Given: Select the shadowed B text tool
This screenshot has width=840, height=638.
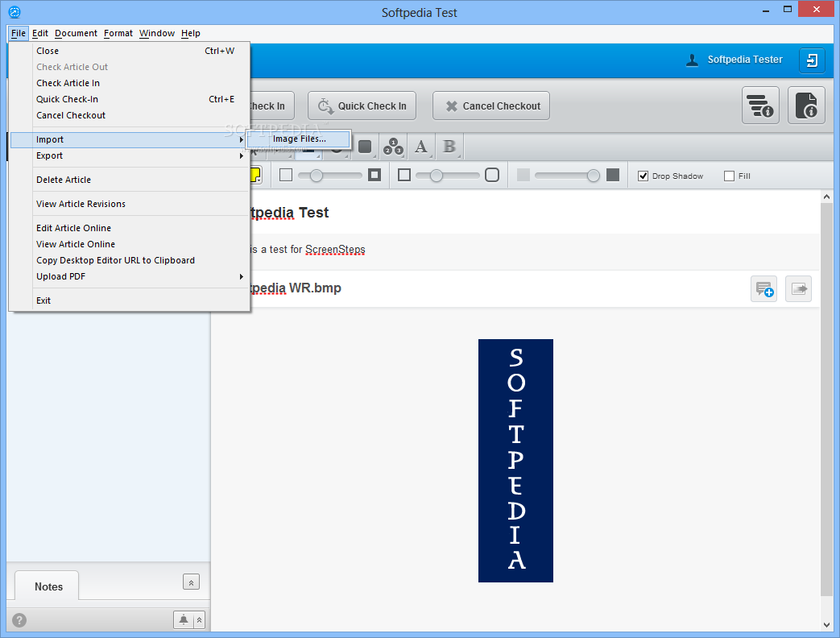Looking at the screenshot, I should coord(449,147).
